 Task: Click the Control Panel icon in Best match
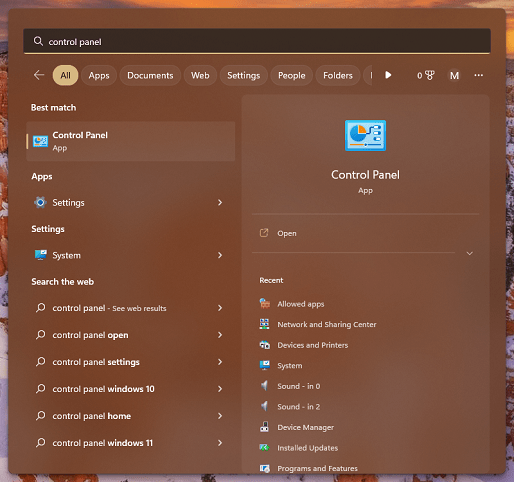[x=40, y=141]
